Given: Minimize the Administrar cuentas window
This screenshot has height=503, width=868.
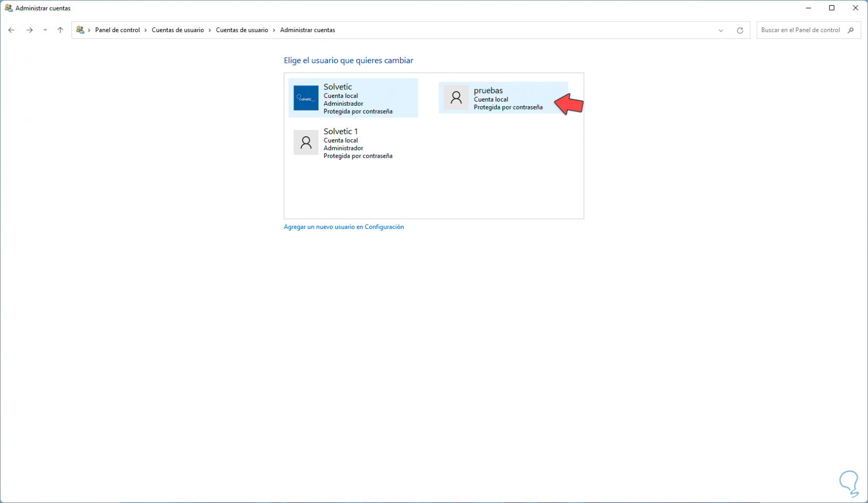Looking at the screenshot, I should pyautogui.click(x=809, y=8).
